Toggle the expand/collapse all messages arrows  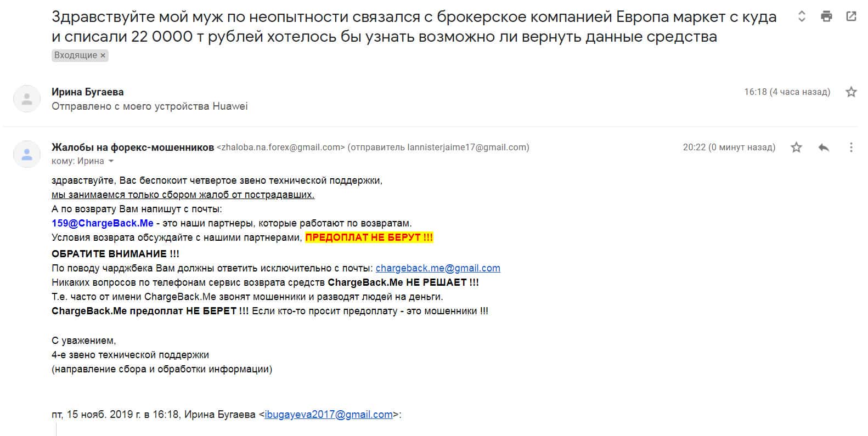click(802, 16)
